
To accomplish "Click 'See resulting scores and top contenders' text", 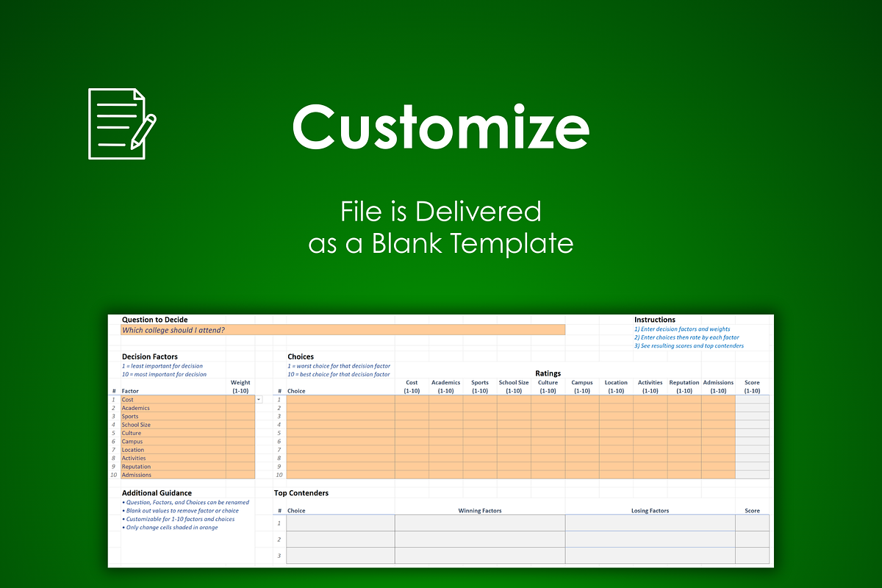I will (689, 345).
